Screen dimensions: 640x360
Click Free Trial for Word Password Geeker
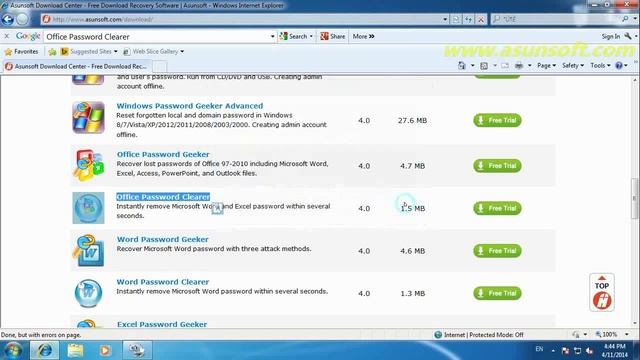497,250
